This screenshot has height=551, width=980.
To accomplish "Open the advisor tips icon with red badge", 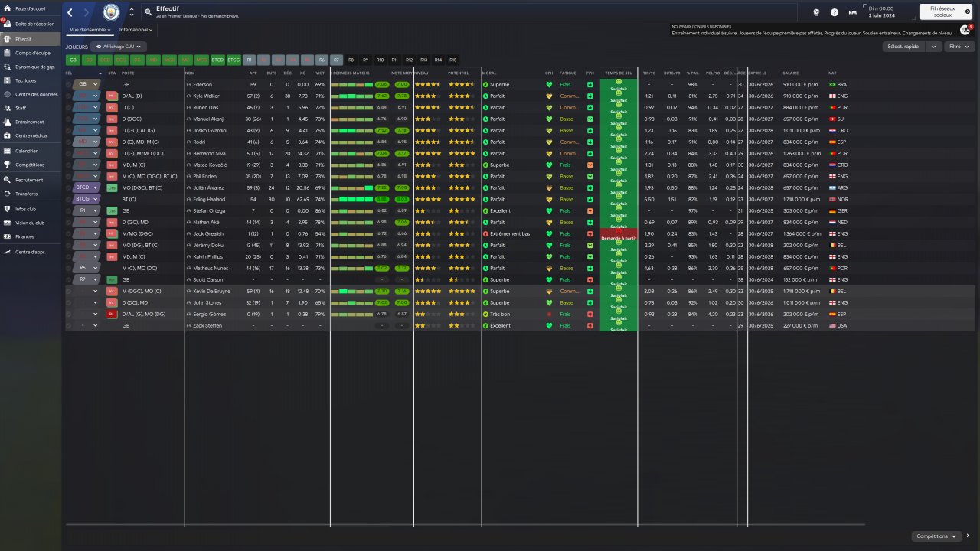I will [965, 30].
